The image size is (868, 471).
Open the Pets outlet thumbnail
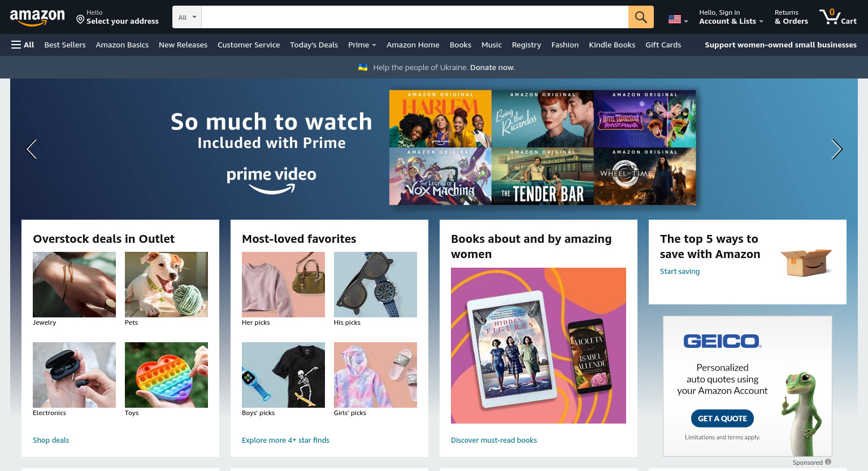click(166, 285)
